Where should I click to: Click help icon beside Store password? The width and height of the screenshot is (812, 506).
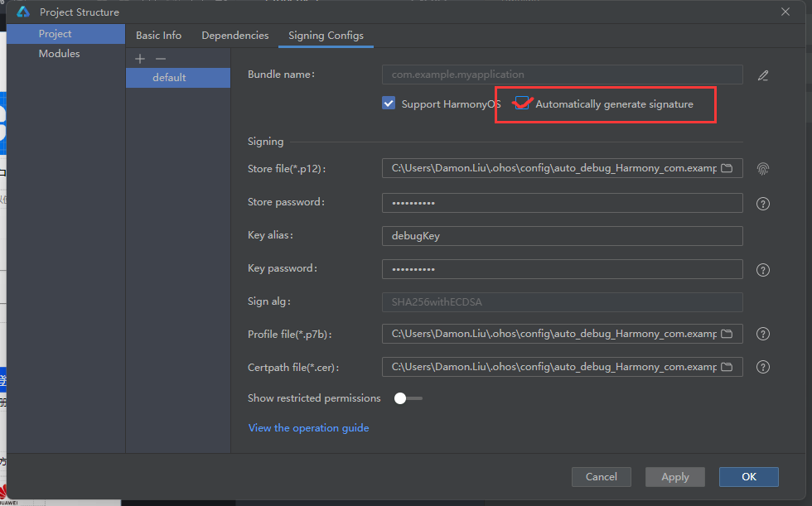[x=763, y=203]
